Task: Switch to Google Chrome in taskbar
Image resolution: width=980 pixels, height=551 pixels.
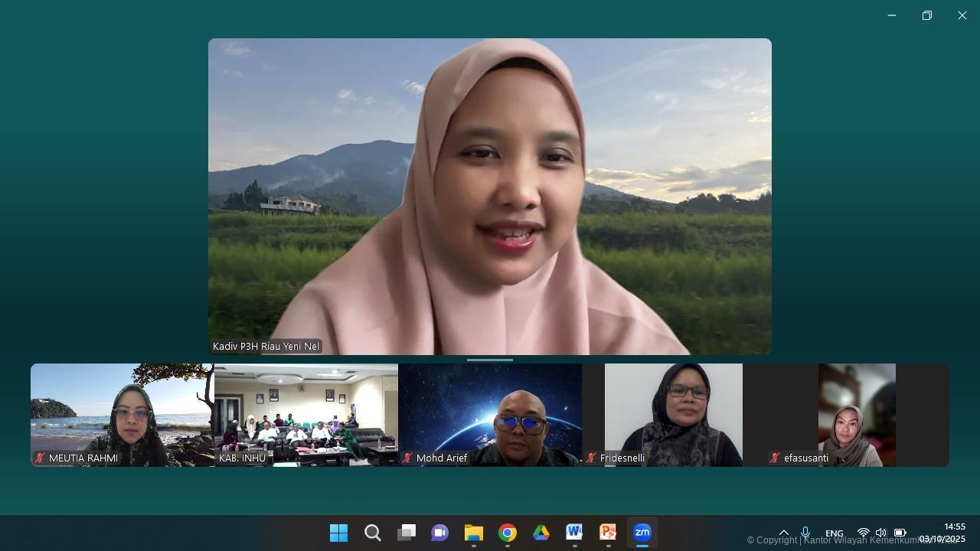Action: pyautogui.click(x=508, y=533)
